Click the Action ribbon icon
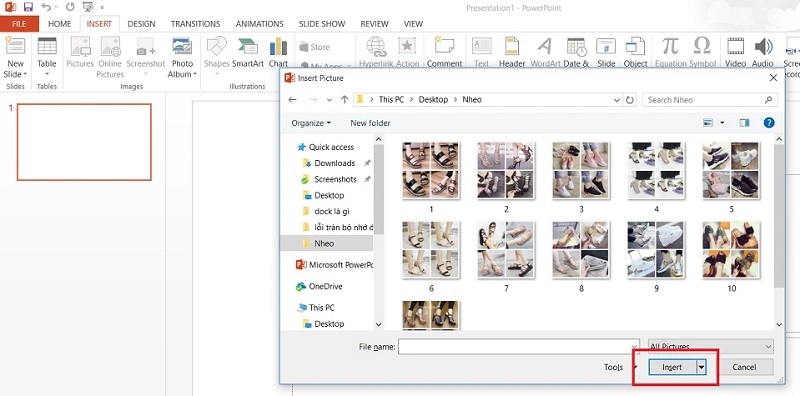800x396 pixels. click(x=407, y=46)
